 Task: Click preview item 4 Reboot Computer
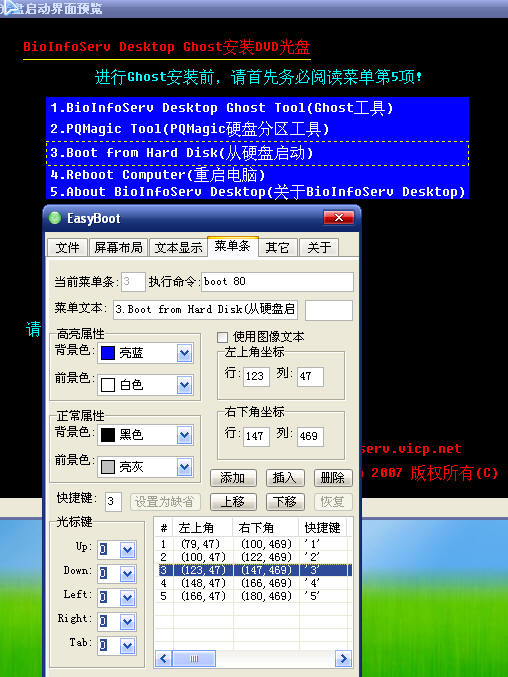click(257, 175)
